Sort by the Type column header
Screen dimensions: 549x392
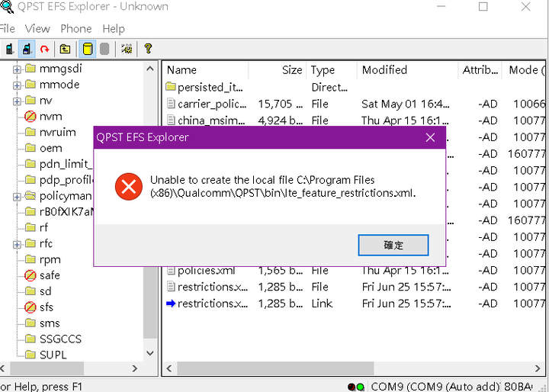point(332,70)
